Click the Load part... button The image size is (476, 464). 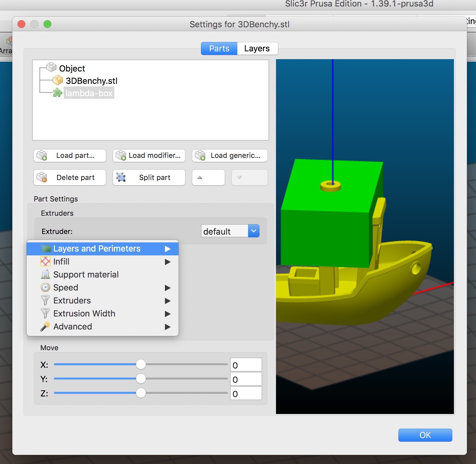(x=70, y=156)
